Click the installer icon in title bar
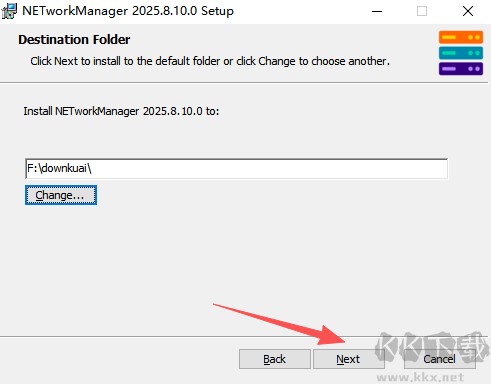Viewport: 491px width, 384px height. pos(9,11)
